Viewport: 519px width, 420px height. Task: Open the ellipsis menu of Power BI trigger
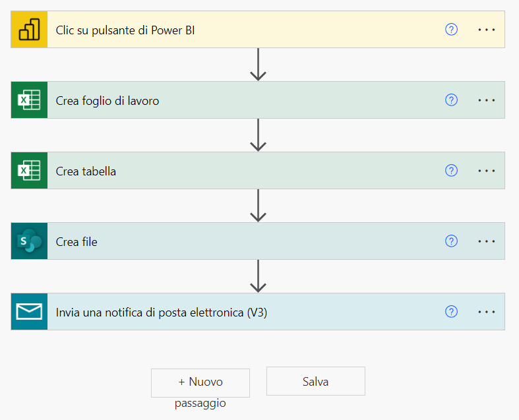pos(486,30)
